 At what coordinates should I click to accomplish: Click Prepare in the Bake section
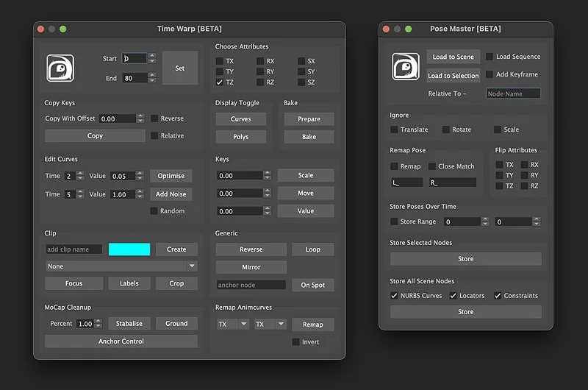pyautogui.click(x=309, y=119)
